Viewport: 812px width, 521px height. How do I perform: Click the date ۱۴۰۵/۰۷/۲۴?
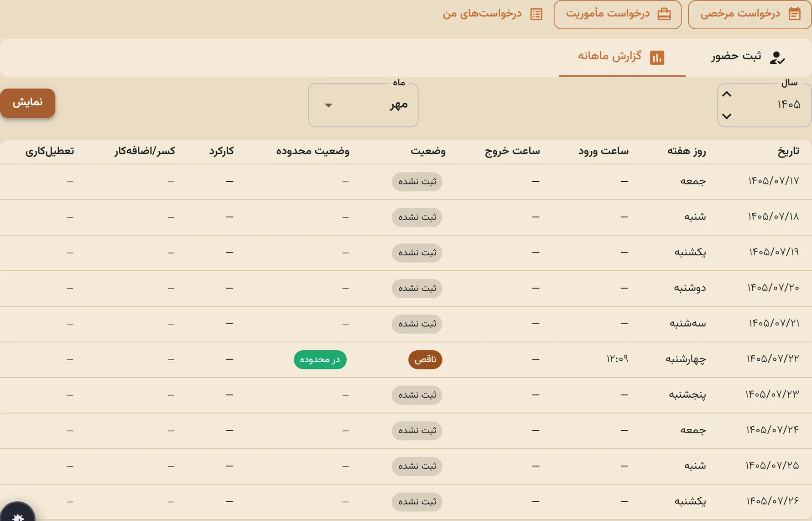[x=773, y=430]
